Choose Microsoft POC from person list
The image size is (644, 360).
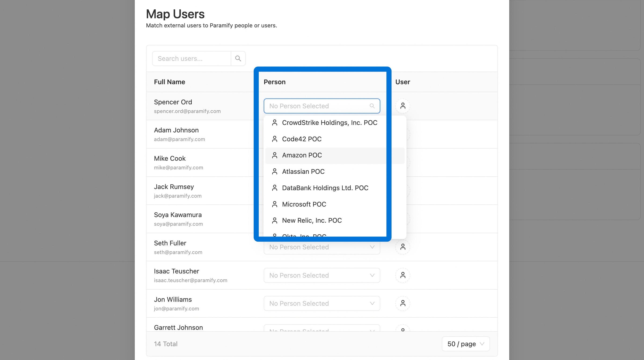click(x=335, y=204)
